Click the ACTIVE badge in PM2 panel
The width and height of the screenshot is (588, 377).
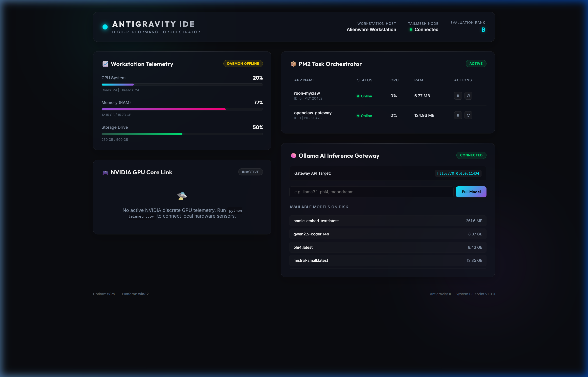476,63
